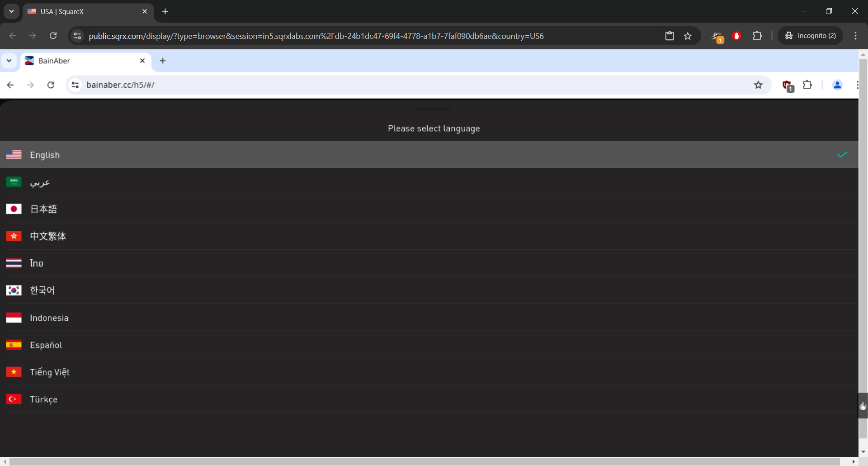The image size is (868, 466).
Task: Click the horizontal scrollbar at bottom
Action: tap(425, 461)
